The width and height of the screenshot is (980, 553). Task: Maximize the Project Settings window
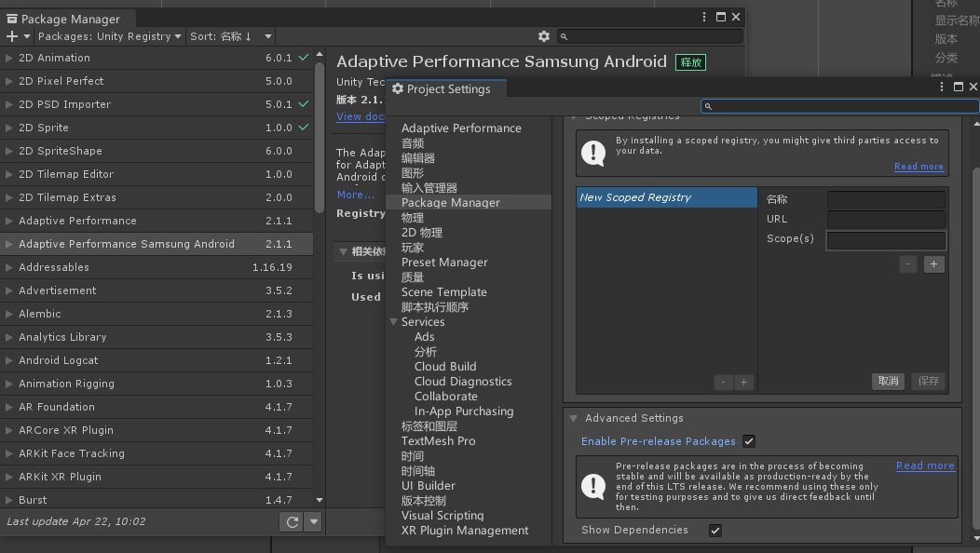pos(959,87)
